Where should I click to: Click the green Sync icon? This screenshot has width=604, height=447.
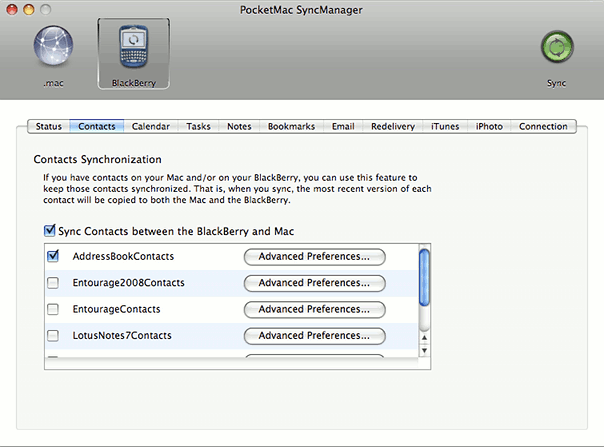pos(557,47)
